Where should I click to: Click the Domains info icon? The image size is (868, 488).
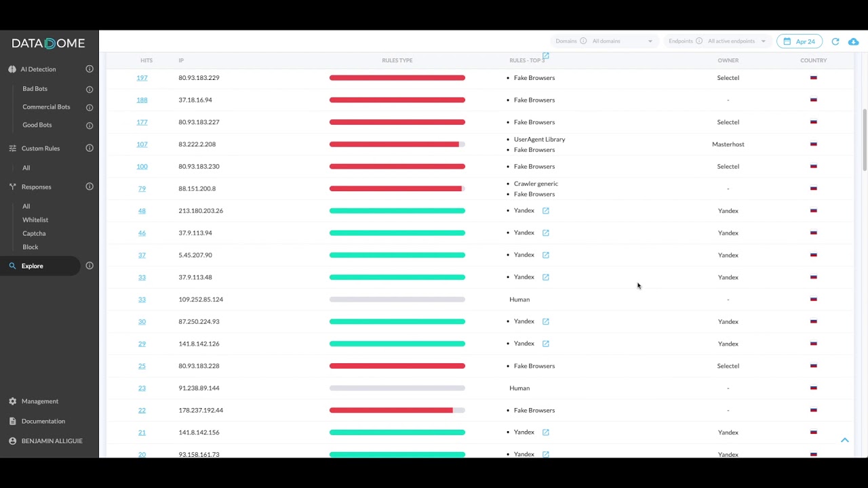583,41
